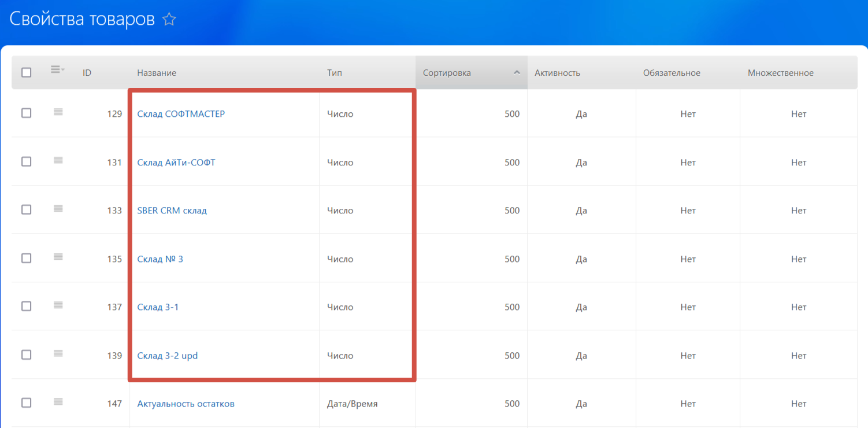Open row actions menu for Склад АйТи-СОФТ
868x428 pixels.
point(58,161)
